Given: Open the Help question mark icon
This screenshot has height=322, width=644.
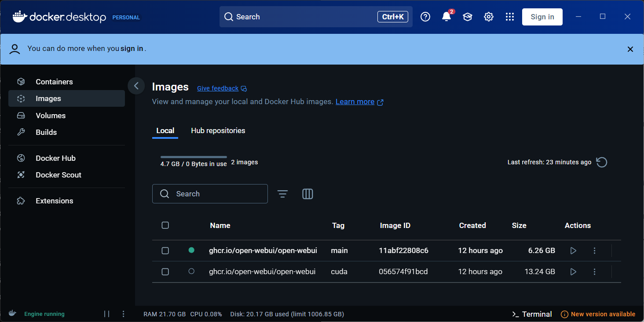Looking at the screenshot, I should [x=425, y=17].
